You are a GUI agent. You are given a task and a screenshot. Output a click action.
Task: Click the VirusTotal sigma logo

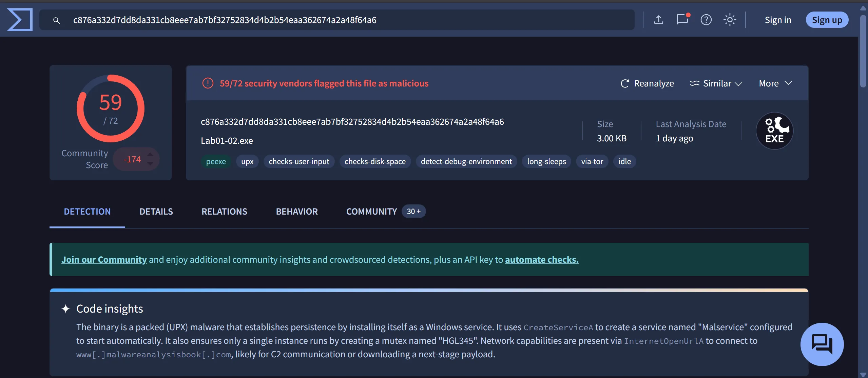(20, 20)
